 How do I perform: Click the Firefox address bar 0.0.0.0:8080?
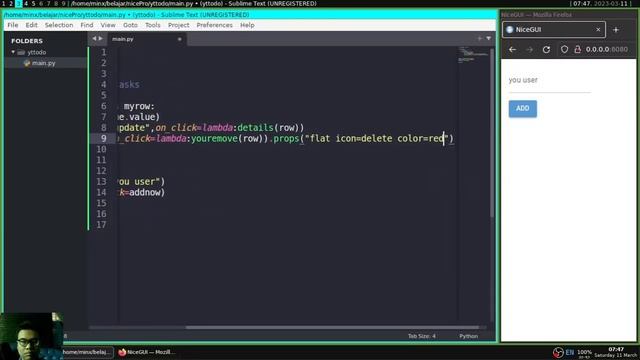pyautogui.click(x=607, y=49)
